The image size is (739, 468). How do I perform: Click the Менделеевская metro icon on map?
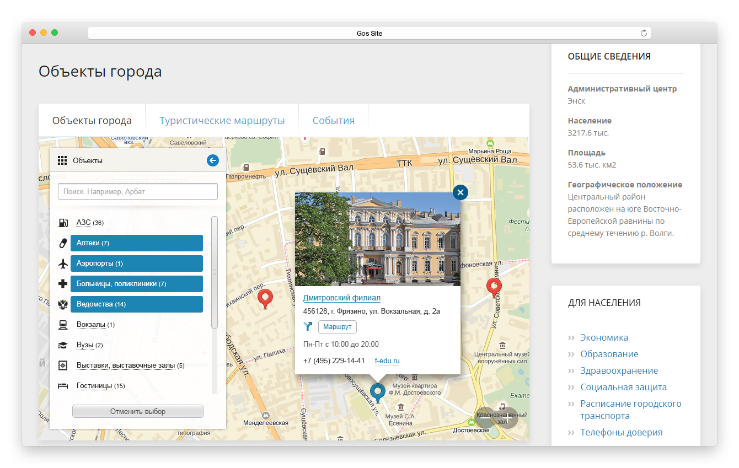(266, 415)
